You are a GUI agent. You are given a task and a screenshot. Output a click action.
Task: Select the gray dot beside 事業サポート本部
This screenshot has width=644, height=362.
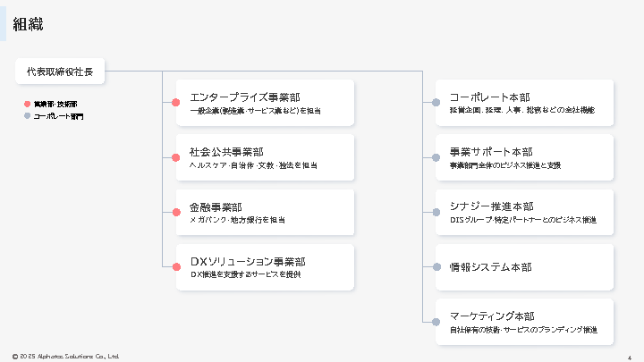click(x=436, y=157)
